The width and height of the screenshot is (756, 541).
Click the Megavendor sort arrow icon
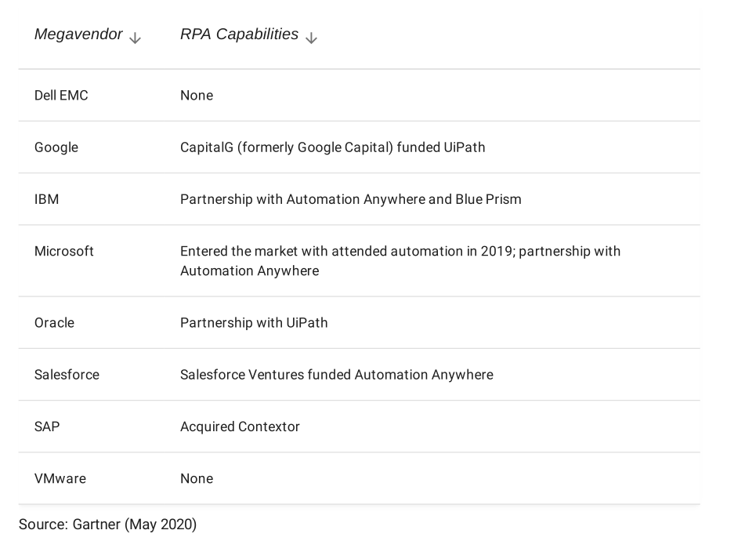coord(135,38)
